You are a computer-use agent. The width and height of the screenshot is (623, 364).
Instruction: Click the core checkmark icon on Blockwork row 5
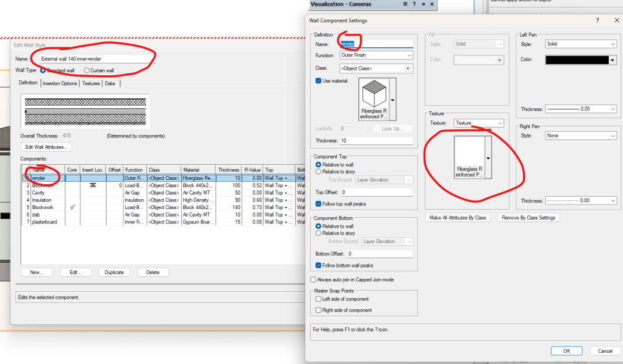(73, 207)
